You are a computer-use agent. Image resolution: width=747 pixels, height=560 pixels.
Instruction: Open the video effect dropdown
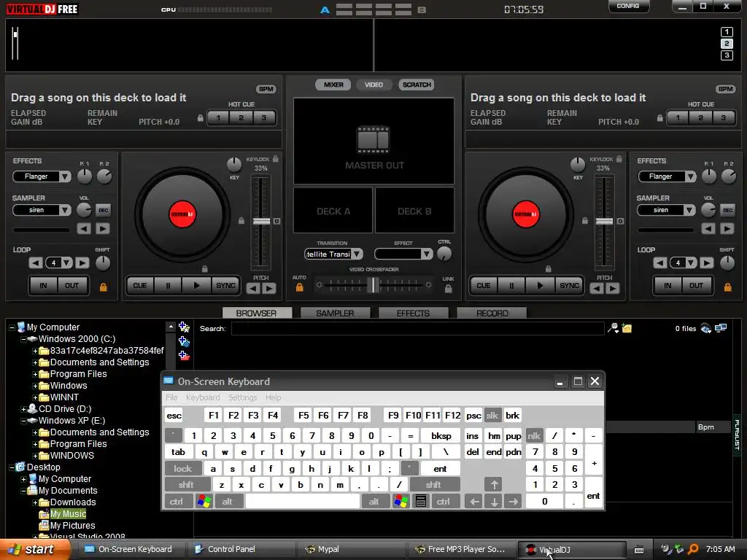[426, 254]
